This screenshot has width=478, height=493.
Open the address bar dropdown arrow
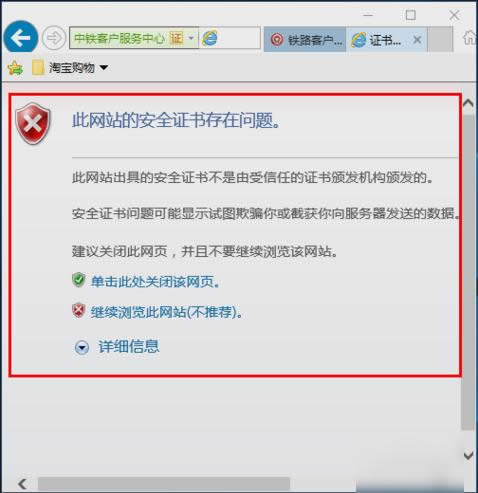point(191,38)
